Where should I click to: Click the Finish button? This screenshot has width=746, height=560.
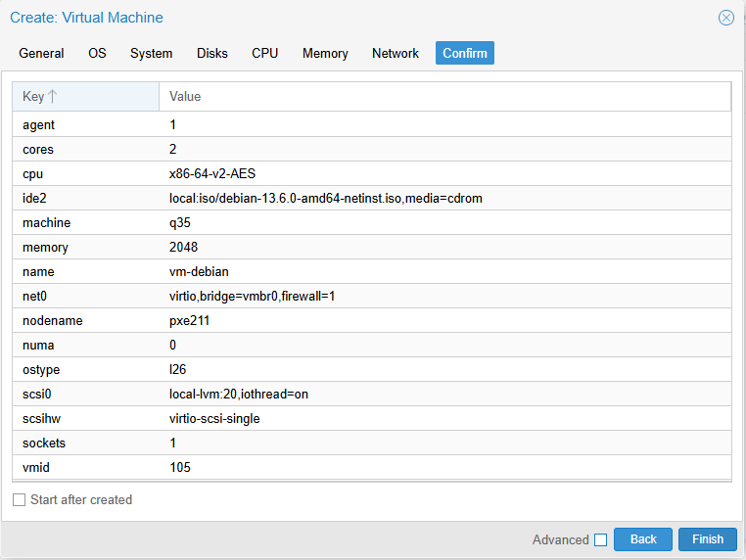708,539
